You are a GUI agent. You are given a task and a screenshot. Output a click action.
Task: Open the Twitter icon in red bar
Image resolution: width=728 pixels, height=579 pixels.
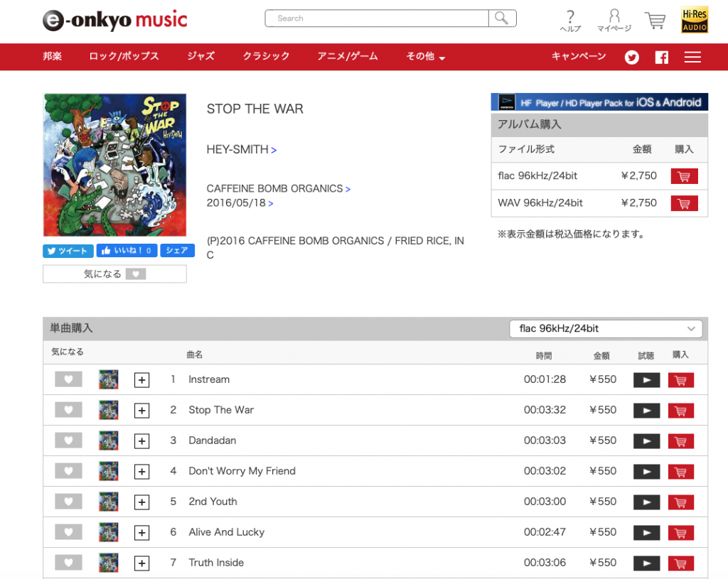(631, 57)
